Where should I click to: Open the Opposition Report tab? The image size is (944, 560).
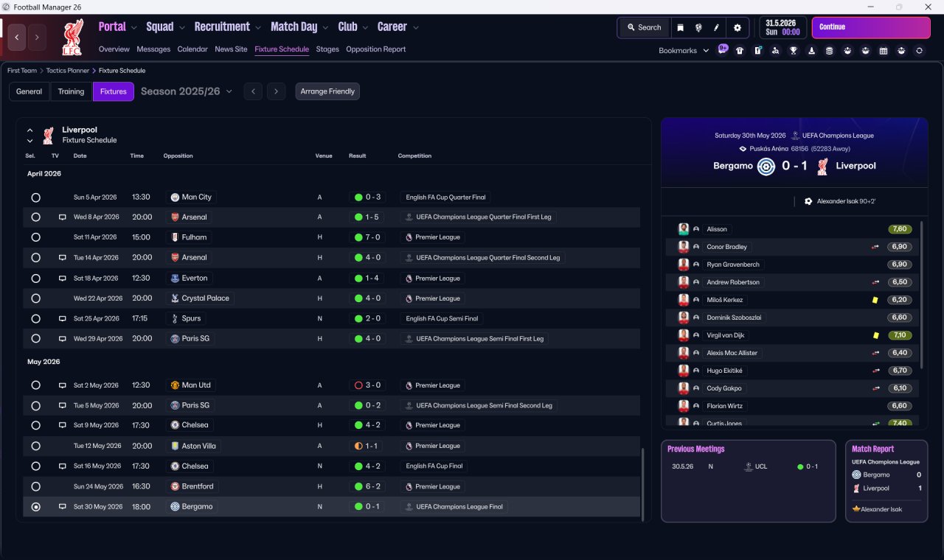375,49
